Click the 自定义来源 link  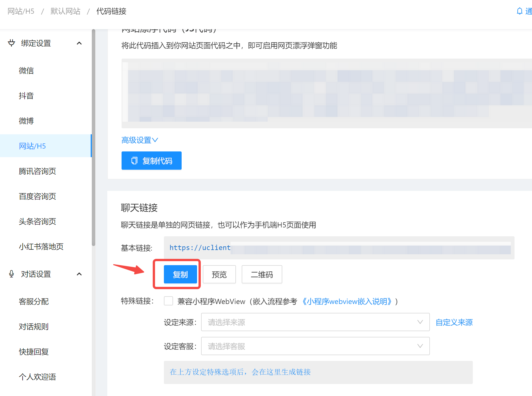click(454, 322)
